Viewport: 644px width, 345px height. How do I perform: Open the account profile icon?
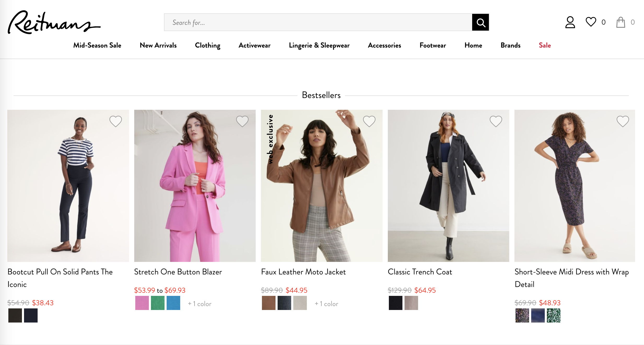coord(570,22)
